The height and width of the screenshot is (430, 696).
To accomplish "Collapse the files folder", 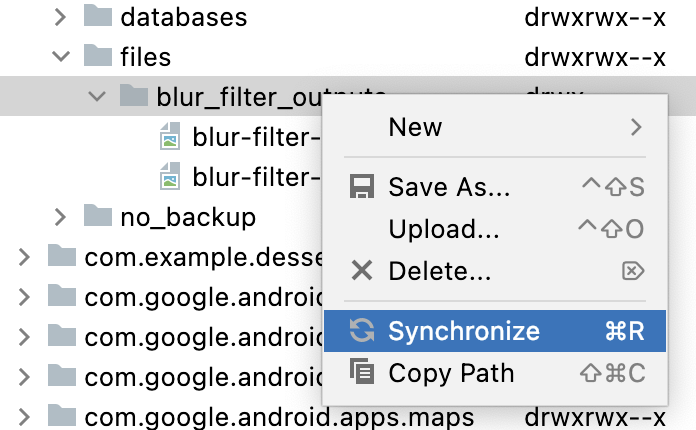I will 60,57.
